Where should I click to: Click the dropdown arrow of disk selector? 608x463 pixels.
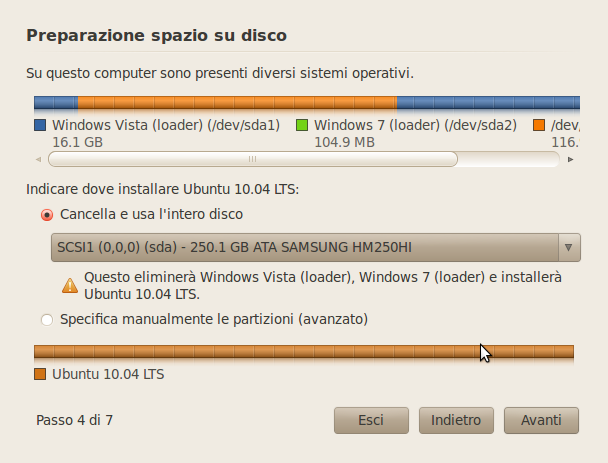tap(569, 247)
